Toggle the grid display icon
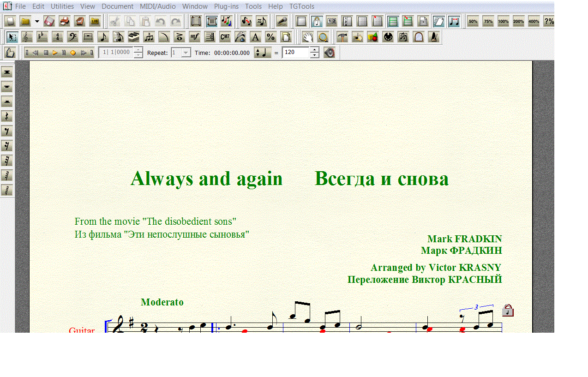Screen dimensions: 588x377 [362, 21]
